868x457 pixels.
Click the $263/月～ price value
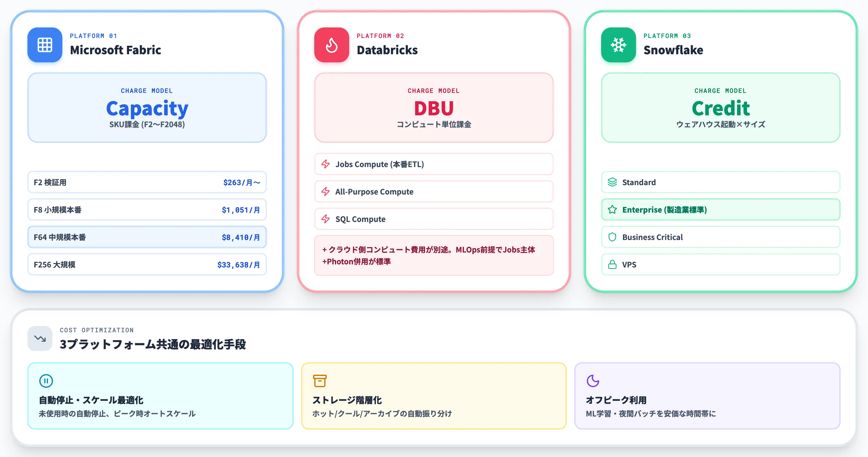(242, 182)
